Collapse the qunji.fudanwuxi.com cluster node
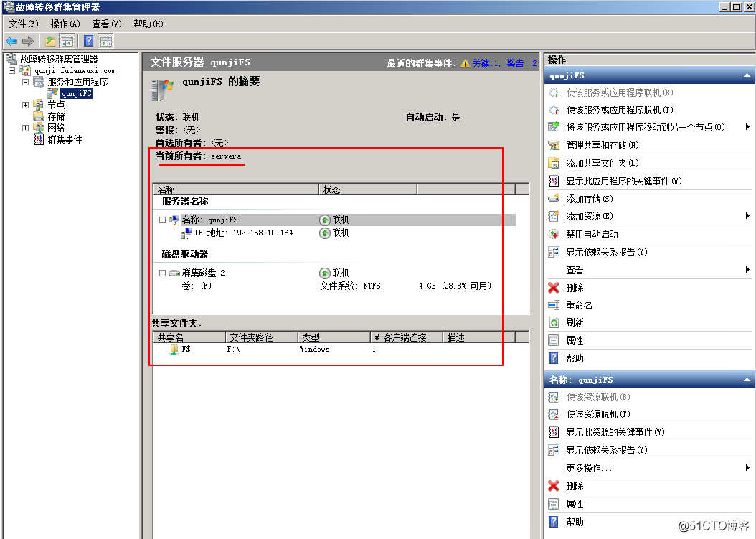756x539 pixels. pyautogui.click(x=11, y=70)
